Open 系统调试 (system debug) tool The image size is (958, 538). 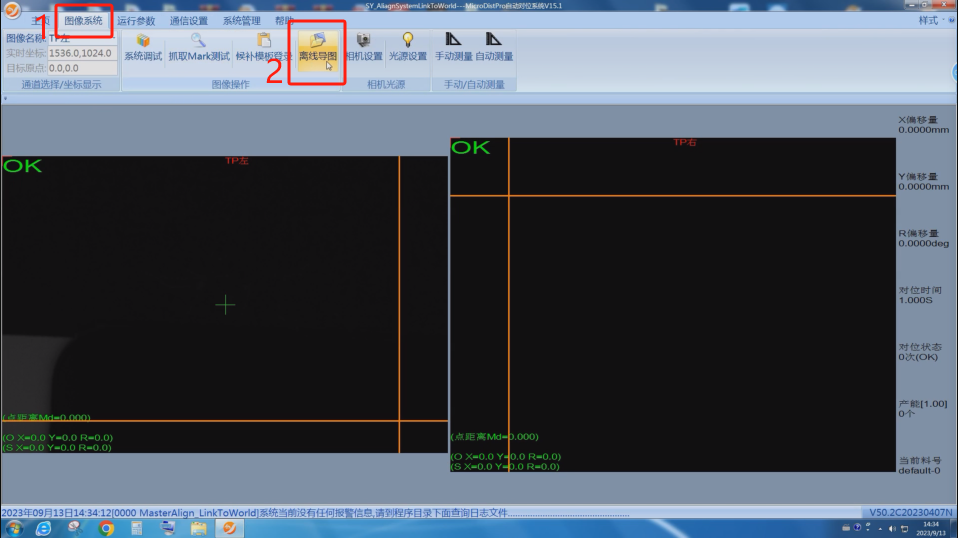[143, 47]
